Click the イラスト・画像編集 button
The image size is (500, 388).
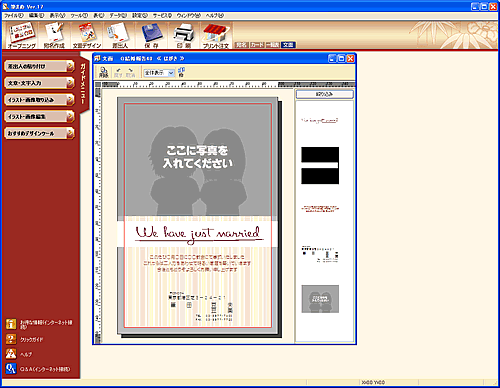pos(39,116)
